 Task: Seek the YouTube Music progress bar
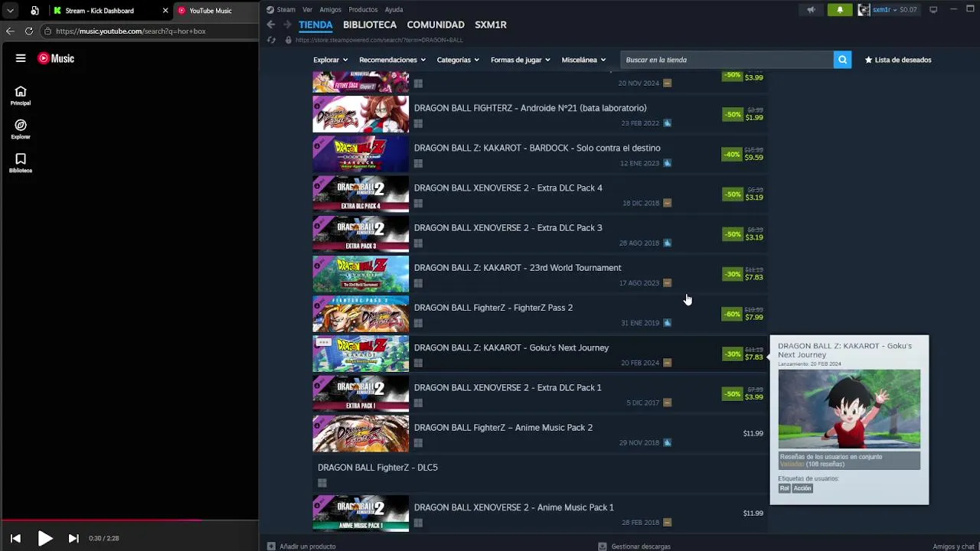click(x=129, y=520)
